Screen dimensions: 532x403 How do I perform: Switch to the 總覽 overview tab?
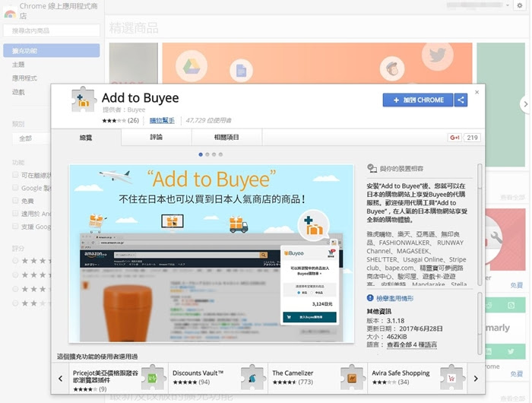coord(86,138)
